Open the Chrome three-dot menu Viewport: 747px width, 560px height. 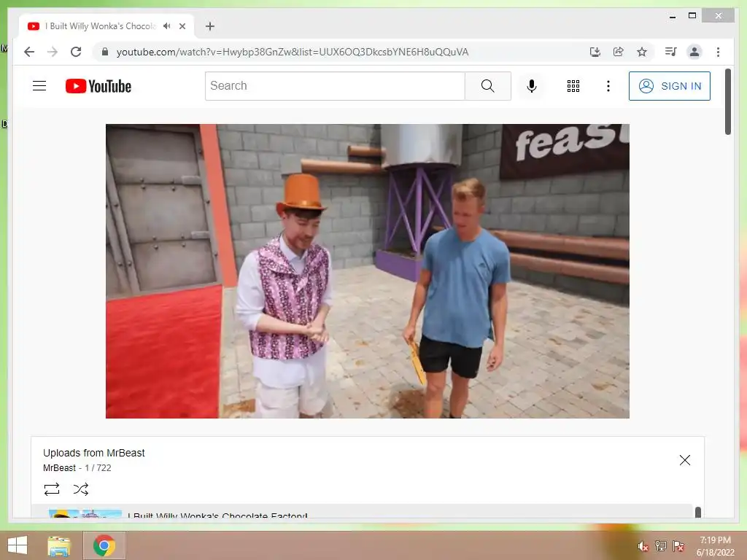pos(718,52)
